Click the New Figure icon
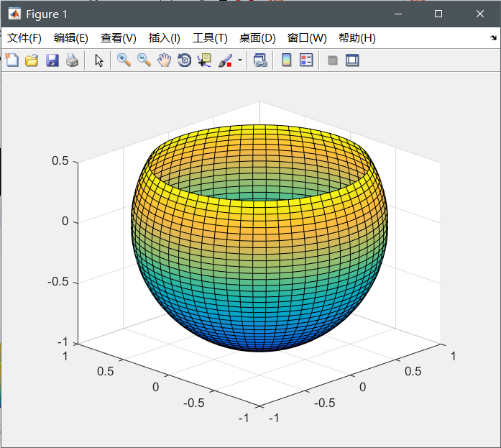501x448 pixels. coord(12,60)
